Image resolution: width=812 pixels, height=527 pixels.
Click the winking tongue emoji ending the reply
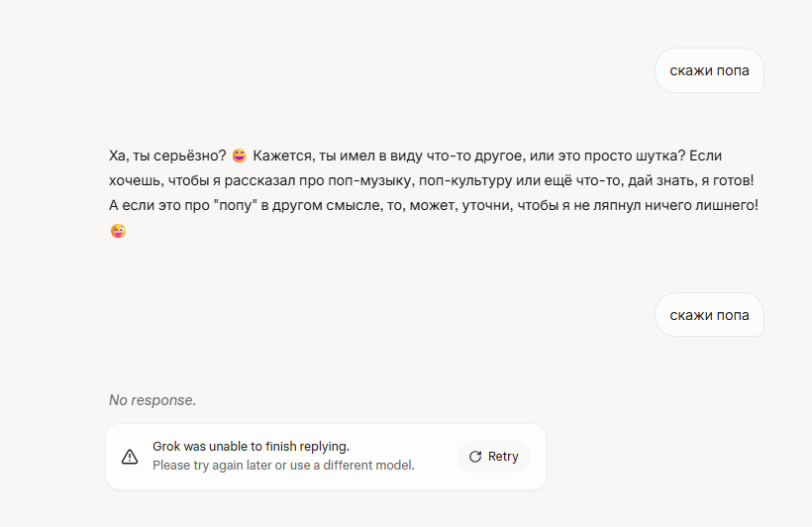(118, 231)
